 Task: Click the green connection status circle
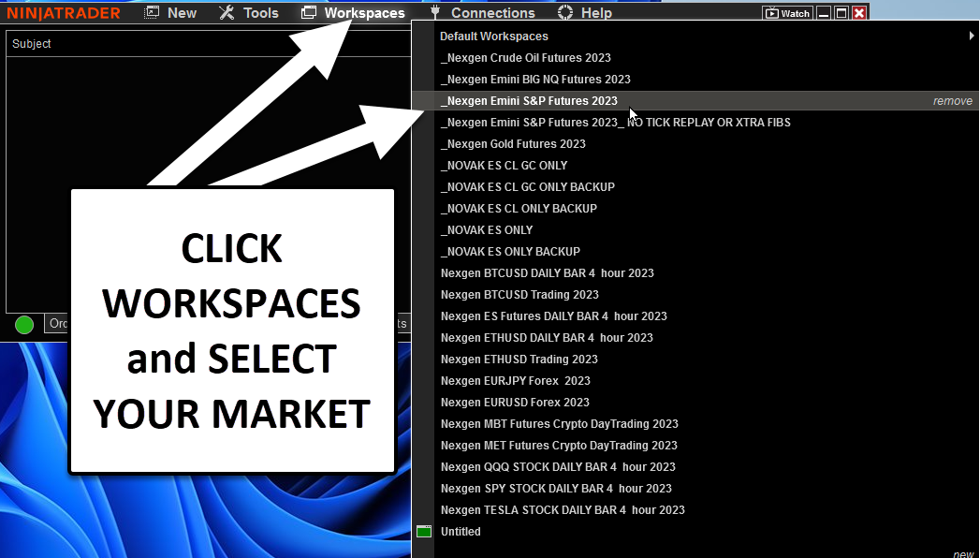coord(24,325)
